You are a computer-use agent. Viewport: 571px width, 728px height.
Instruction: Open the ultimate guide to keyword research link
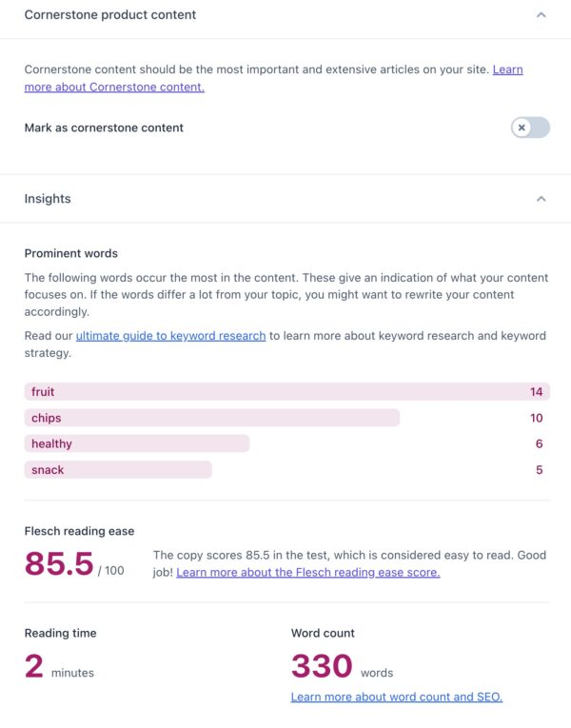tap(170, 336)
